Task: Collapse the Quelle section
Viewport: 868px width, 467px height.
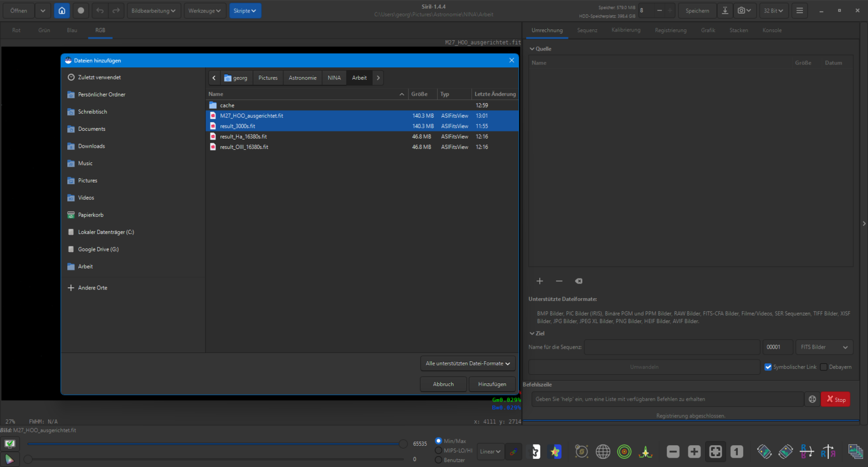Action: [540, 49]
